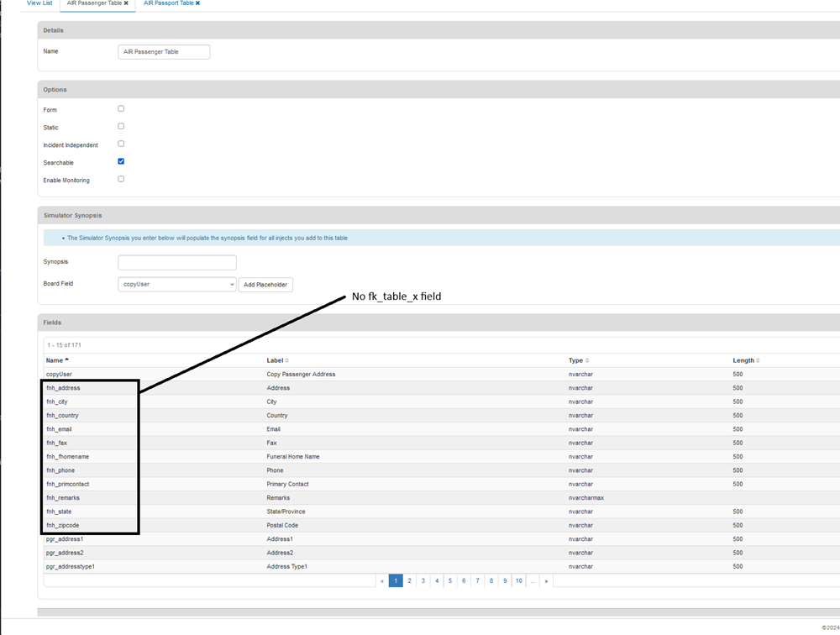The height and width of the screenshot is (635, 840).
Task: Open the AIR Passport Table tab
Action: click(x=168, y=3)
